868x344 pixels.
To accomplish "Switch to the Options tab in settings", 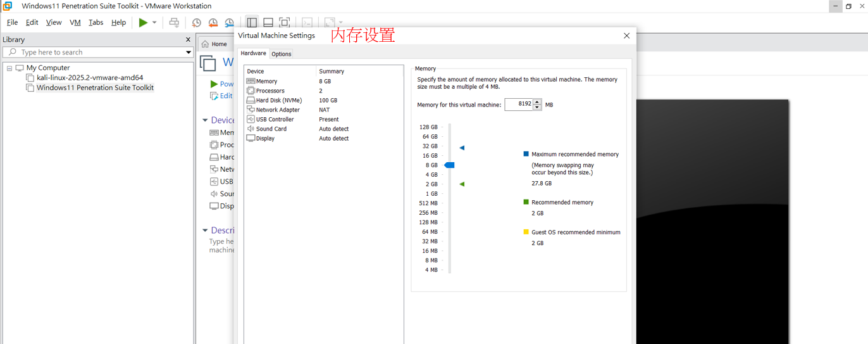I will [282, 54].
